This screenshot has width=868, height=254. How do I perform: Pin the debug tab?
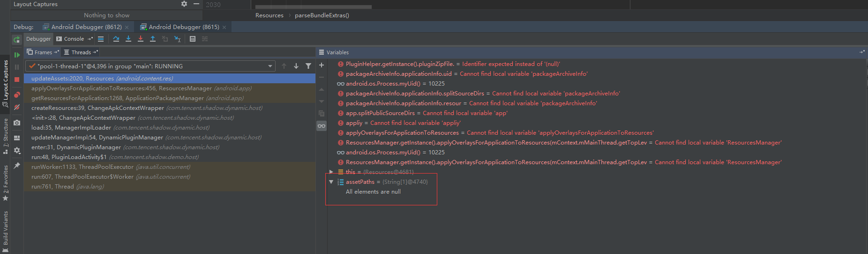pyautogui.click(x=17, y=166)
